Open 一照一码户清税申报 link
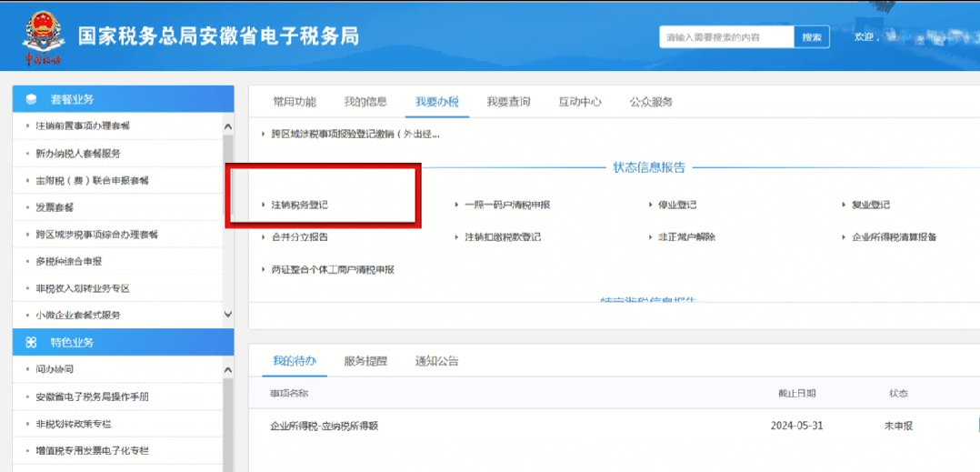The width and height of the screenshot is (980, 472). (x=506, y=206)
